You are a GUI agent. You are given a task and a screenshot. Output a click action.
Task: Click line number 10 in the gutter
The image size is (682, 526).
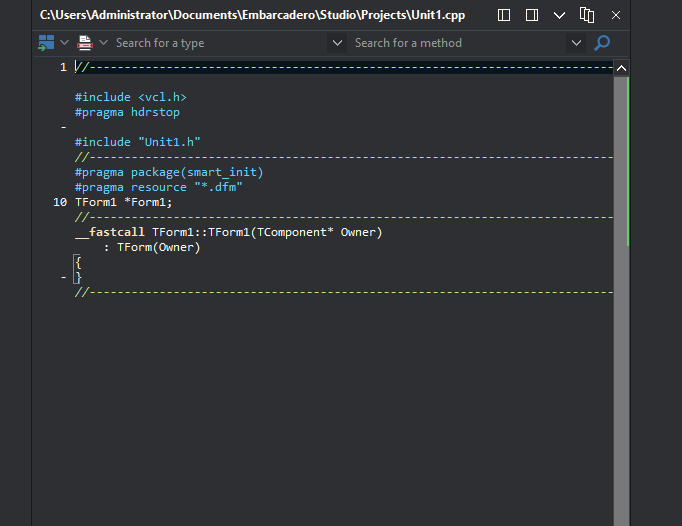tap(60, 202)
